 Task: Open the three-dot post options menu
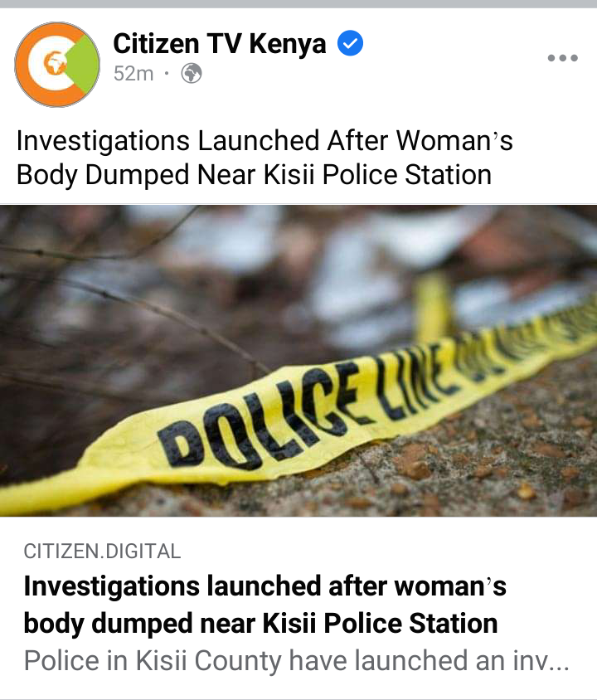click(563, 57)
